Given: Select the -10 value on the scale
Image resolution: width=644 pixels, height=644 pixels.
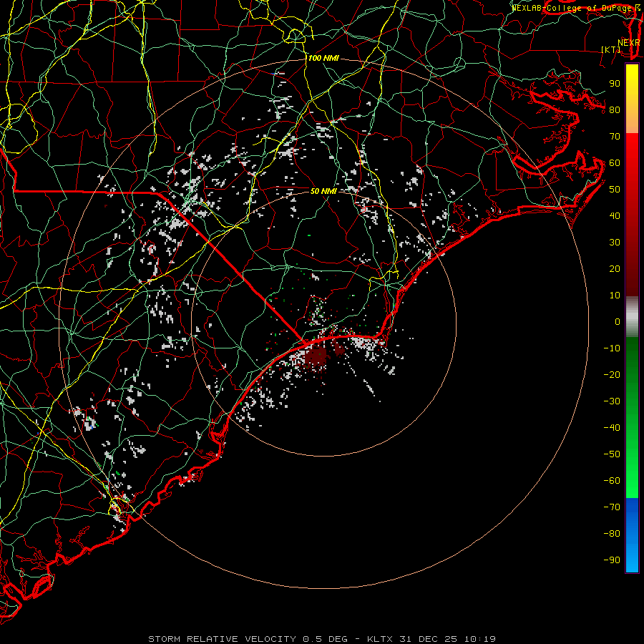Looking at the screenshot, I should (x=612, y=348).
